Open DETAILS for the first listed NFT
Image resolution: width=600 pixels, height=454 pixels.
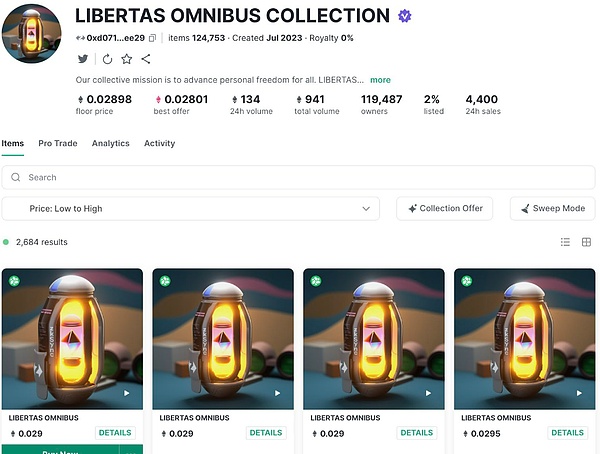(116, 433)
